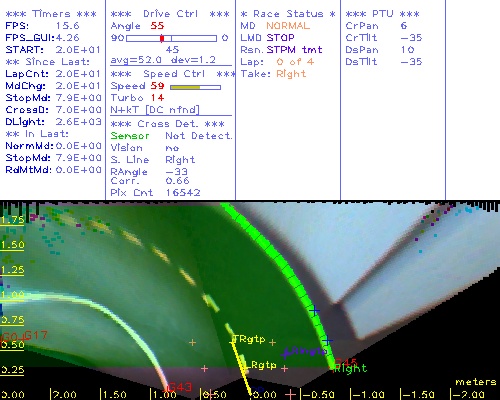Click the Timers panel header
This screenshot has height=400, width=500.
[51, 14]
